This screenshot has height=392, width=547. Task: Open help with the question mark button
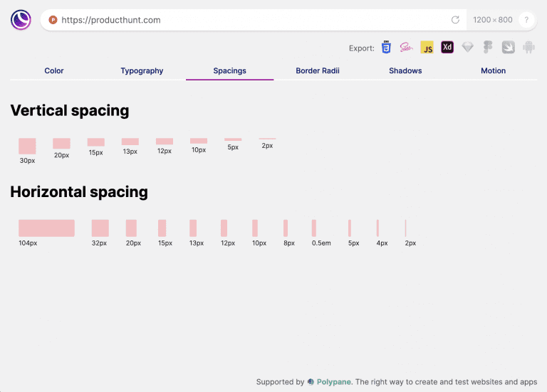tap(526, 20)
